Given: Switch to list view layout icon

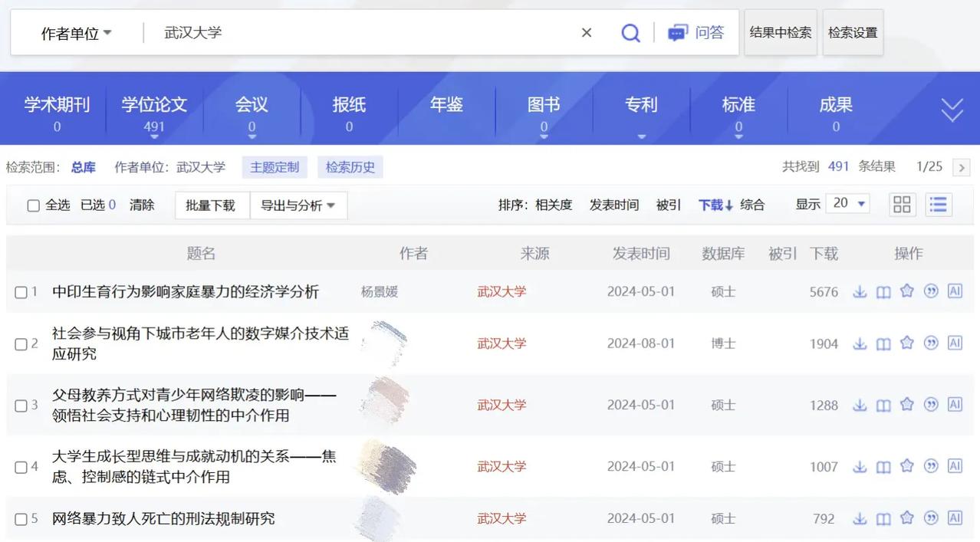Looking at the screenshot, I should click(939, 204).
